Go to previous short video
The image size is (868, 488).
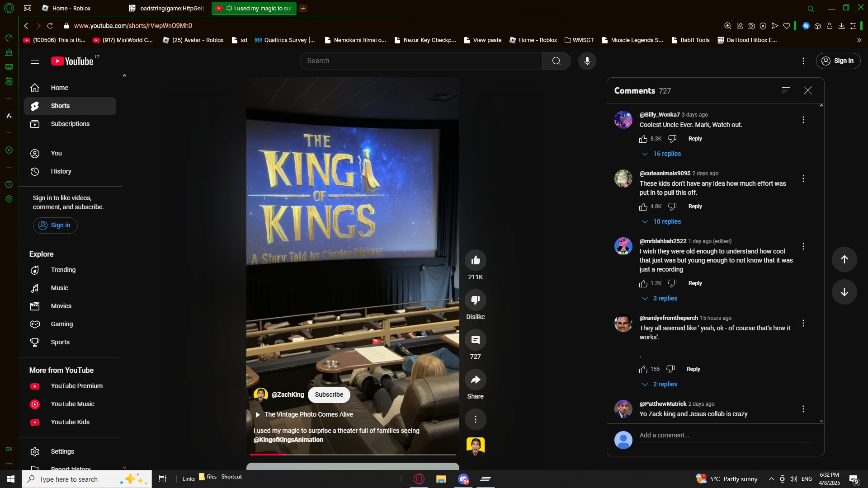pos(844,259)
